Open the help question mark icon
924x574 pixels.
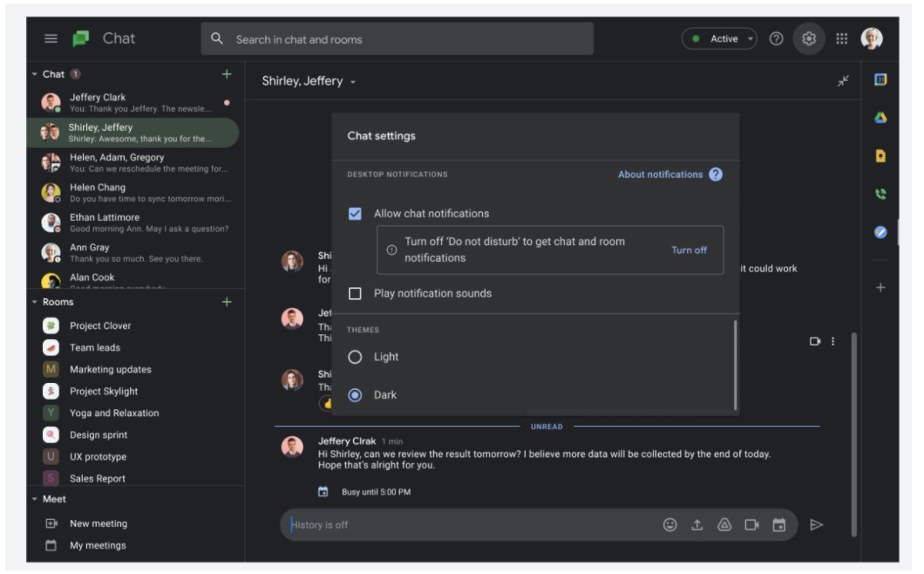click(776, 39)
